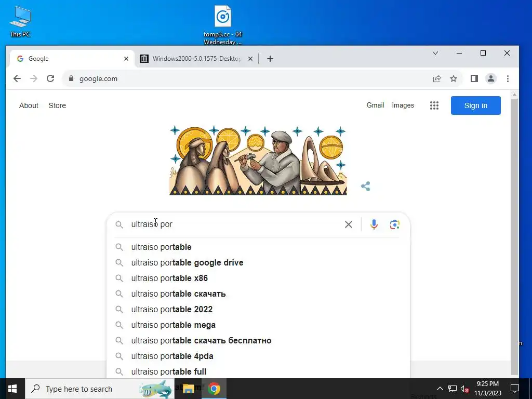This screenshot has height=399, width=532.
Task: Choose "ultraiso portable full" suggestion
Action: pyautogui.click(x=258, y=371)
